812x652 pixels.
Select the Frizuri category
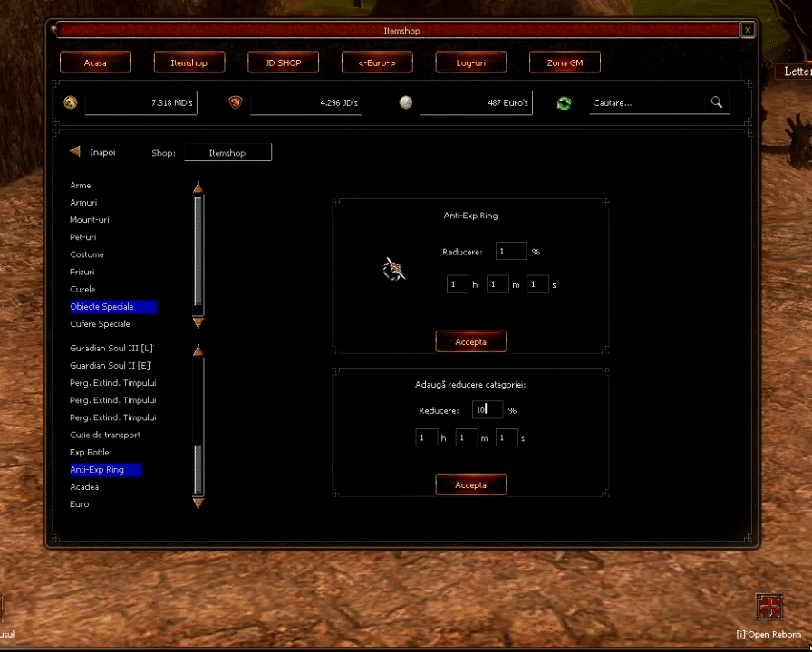(82, 272)
